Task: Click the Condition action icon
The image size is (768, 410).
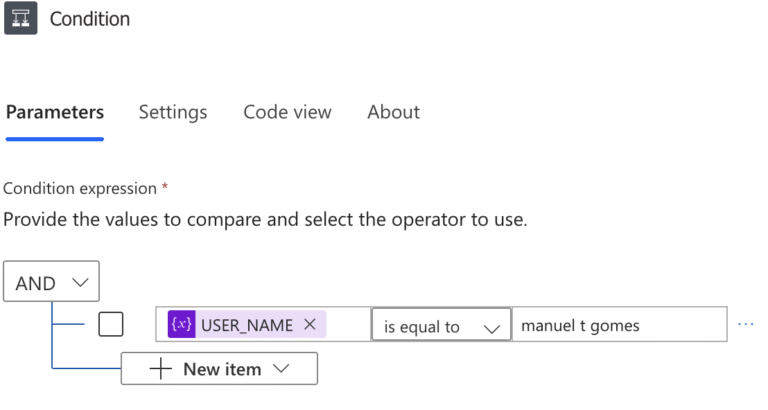Action: click(20, 19)
